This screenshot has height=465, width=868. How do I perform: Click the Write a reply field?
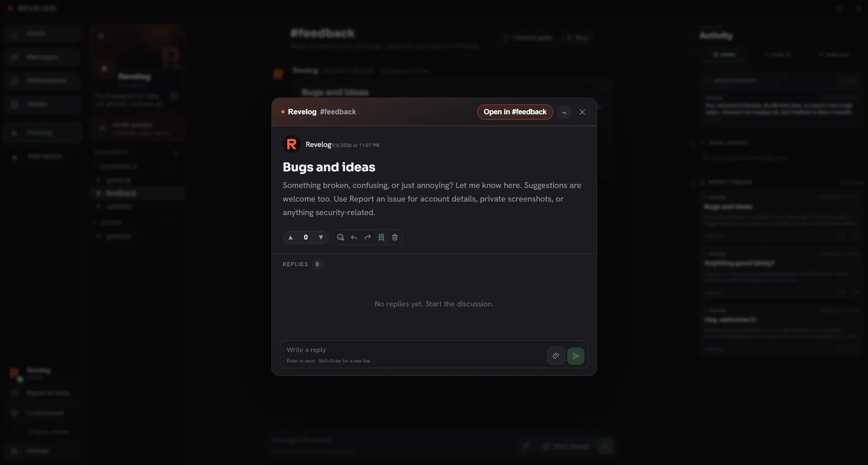414,354
